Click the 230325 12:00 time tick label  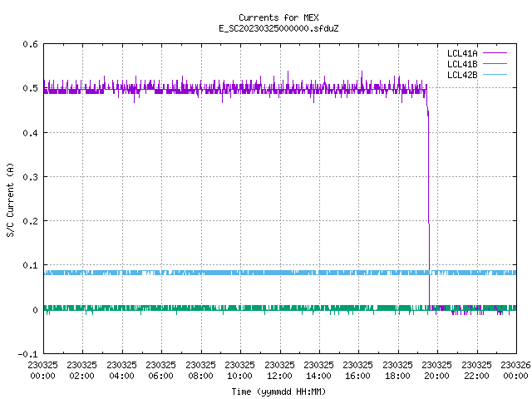click(x=279, y=371)
